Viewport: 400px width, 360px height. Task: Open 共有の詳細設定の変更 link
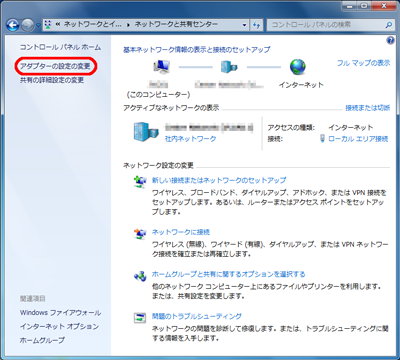pos(52,80)
